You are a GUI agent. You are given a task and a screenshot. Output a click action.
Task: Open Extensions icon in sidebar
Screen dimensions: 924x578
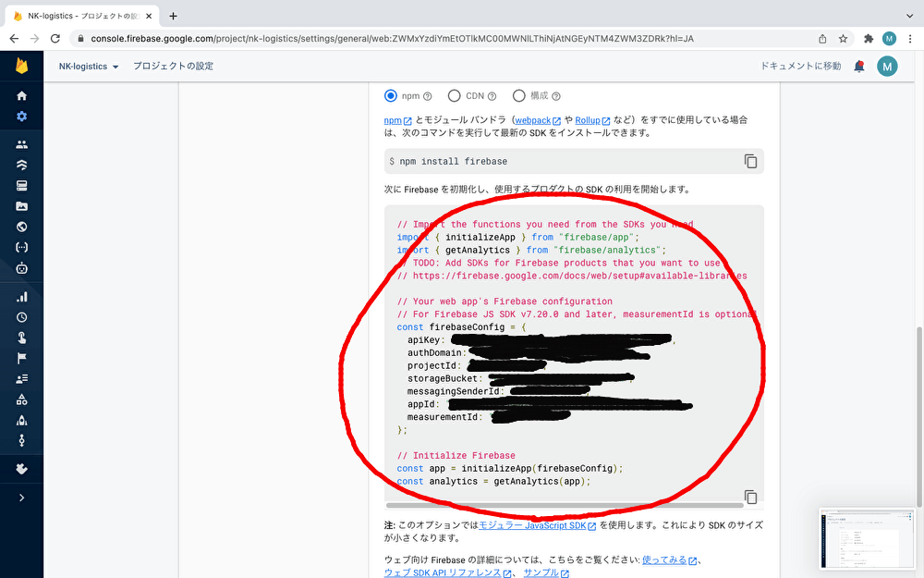point(22,469)
